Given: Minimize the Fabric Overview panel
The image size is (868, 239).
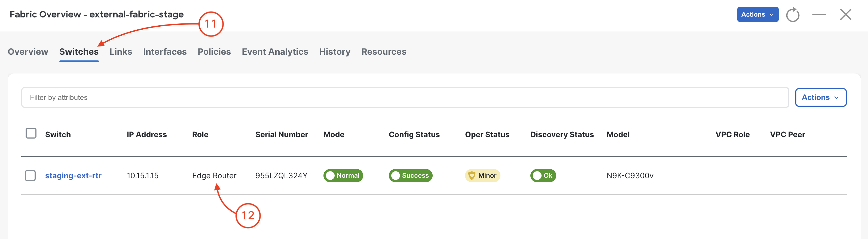Looking at the screenshot, I should [819, 14].
